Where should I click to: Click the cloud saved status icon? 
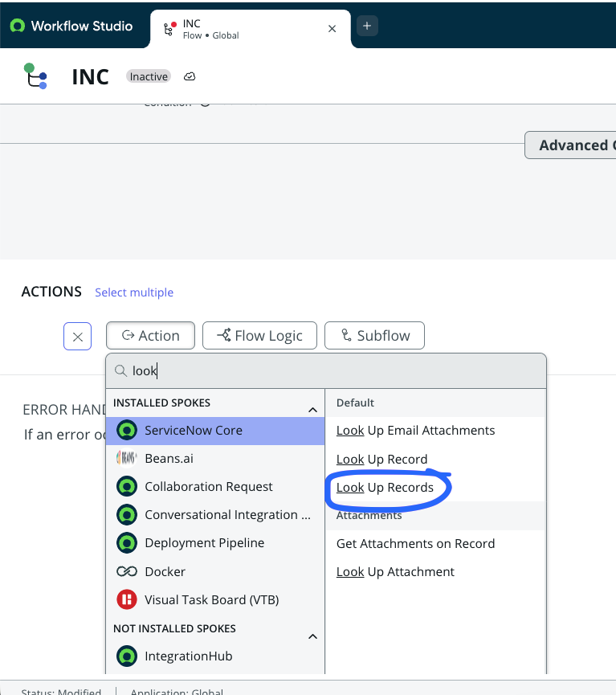pyautogui.click(x=190, y=76)
